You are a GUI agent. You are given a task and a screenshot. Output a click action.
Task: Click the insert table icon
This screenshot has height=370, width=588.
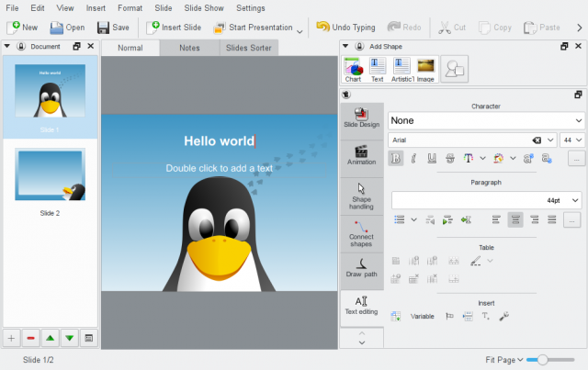click(x=396, y=317)
